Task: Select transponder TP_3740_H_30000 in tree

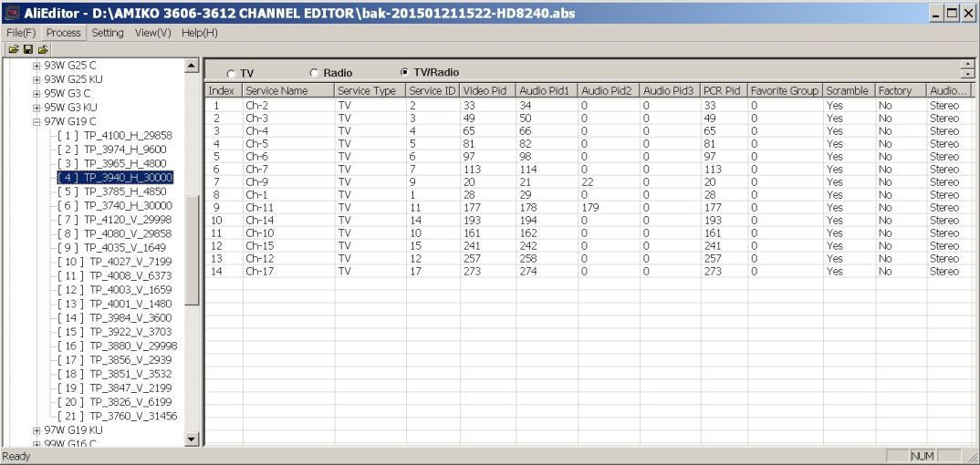Action: tap(114, 205)
